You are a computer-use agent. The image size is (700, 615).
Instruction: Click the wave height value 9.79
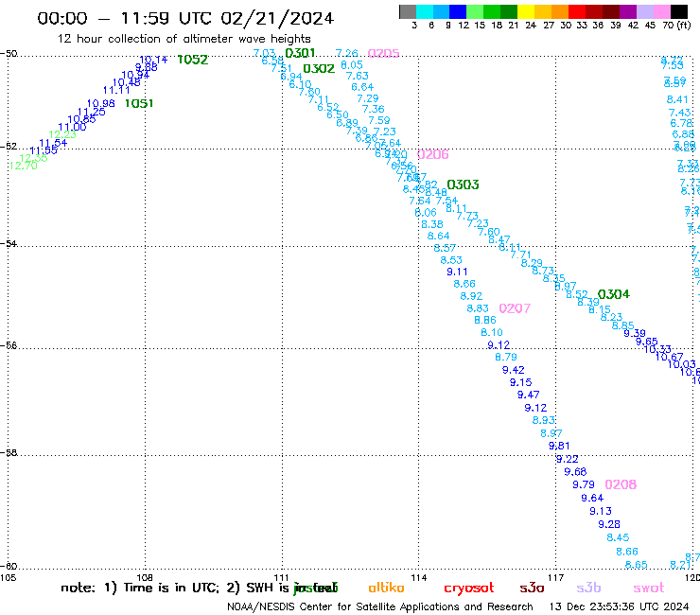pos(584,484)
